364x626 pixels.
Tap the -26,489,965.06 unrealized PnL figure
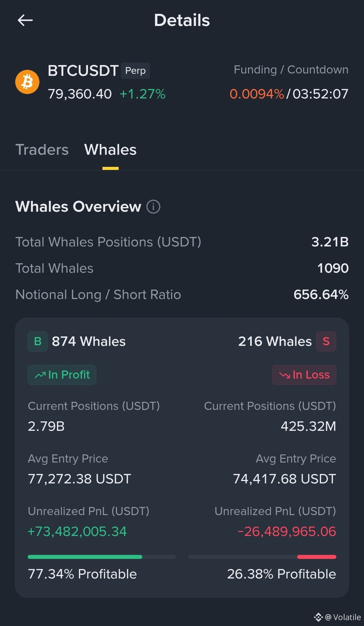coord(287,532)
